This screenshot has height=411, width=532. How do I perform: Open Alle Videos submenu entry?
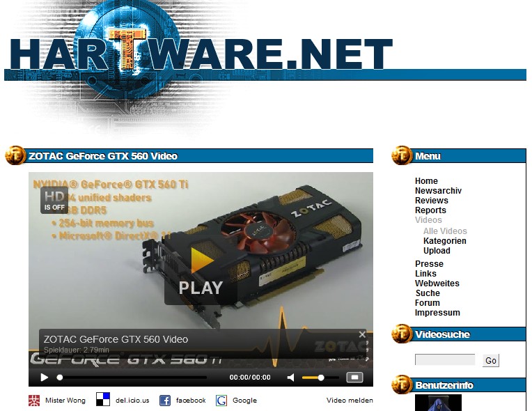click(x=445, y=231)
